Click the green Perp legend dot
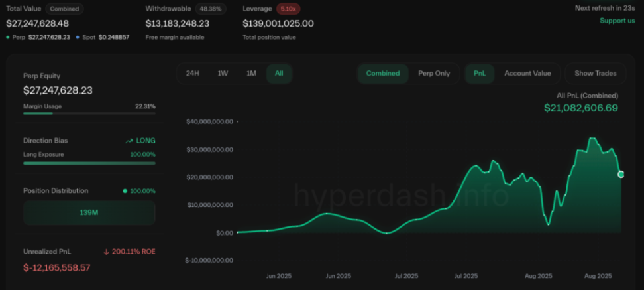 8,37
